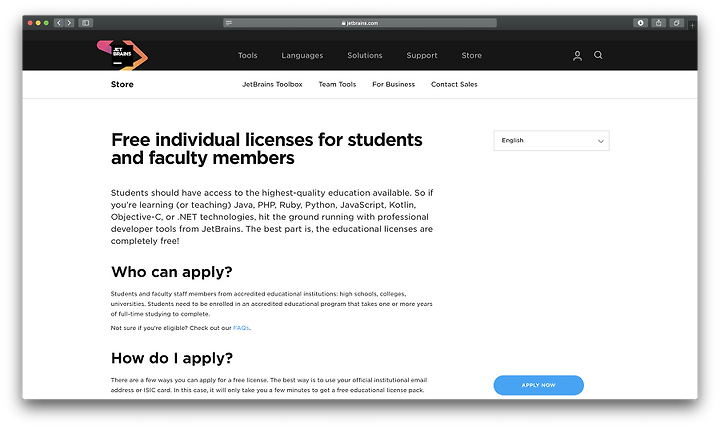Go forward with Safari's forward arrow
The height and width of the screenshot is (429, 720).
click(x=69, y=23)
